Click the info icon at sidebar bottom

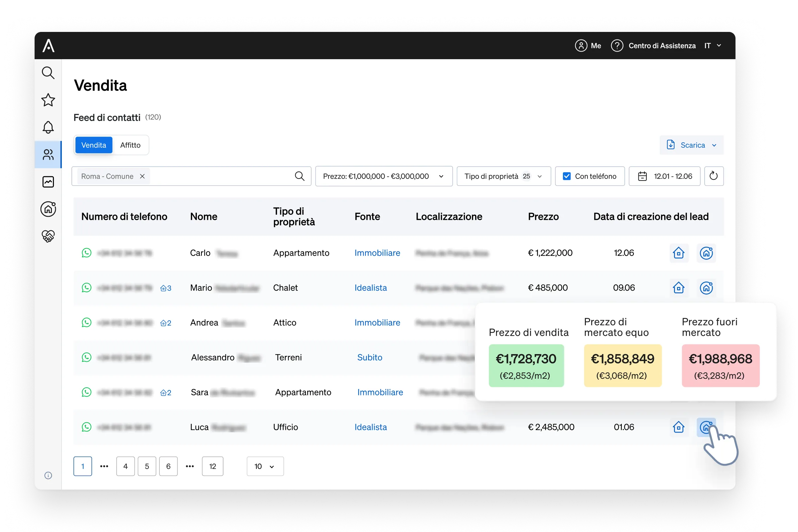click(x=48, y=475)
